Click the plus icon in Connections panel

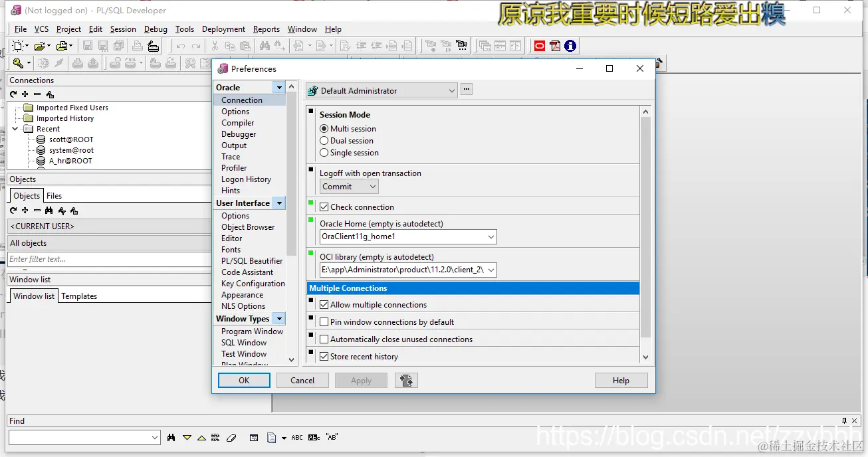coord(25,94)
